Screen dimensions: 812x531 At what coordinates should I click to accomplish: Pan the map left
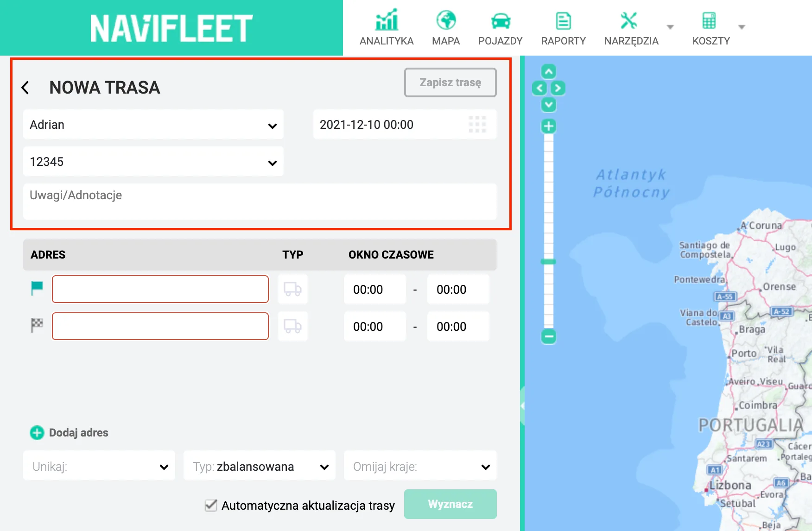pyautogui.click(x=539, y=88)
